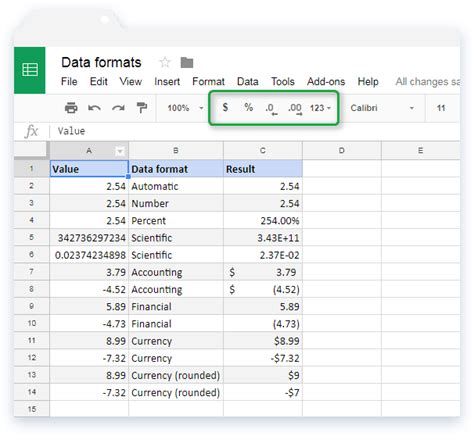
Task: Select column B header
Action: (x=176, y=151)
